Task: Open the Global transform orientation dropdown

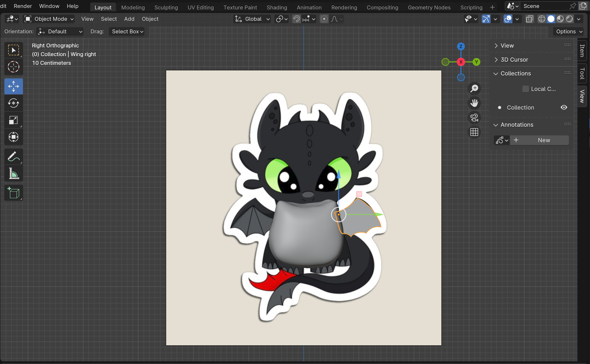Action: (x=252, y=19)
